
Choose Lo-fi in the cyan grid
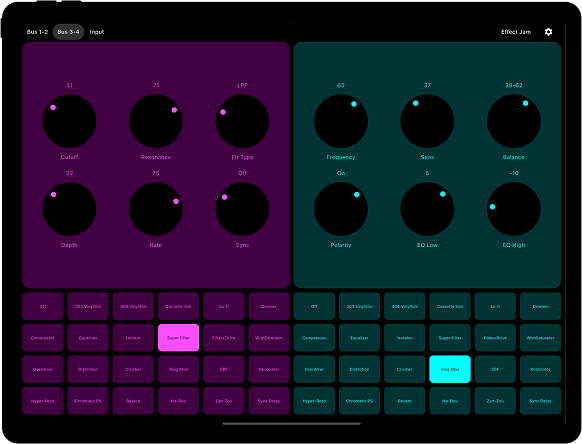(x=496, y=306)
